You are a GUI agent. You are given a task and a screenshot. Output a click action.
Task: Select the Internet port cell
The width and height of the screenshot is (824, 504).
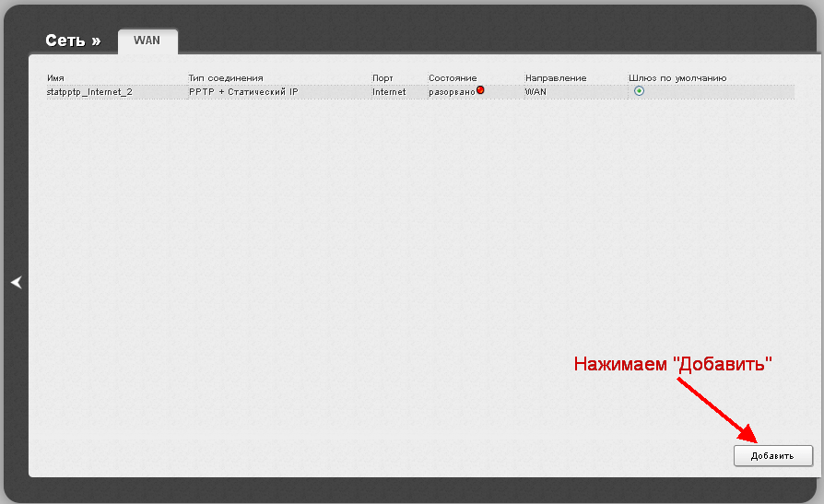tap(389, 92)
